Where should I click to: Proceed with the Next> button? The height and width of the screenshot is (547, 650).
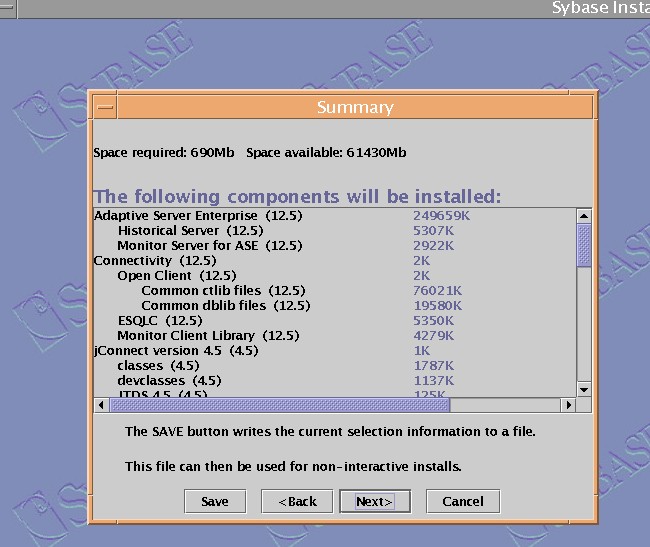pos(375,501)
